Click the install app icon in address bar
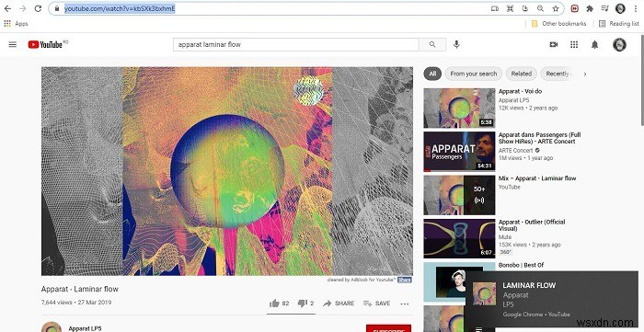This screenshot has height=332, width=644. click(525, 8)
